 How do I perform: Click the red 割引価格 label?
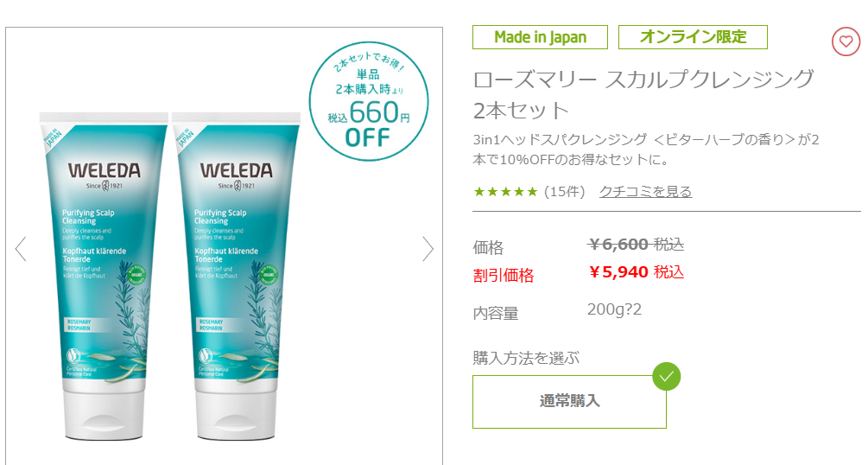(x=504, y=275)
